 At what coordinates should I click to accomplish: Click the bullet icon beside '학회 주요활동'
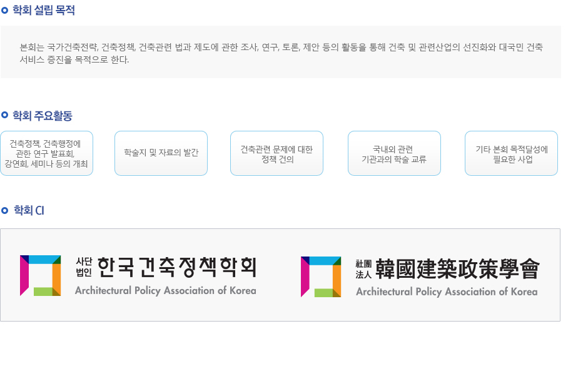(4, 114)
